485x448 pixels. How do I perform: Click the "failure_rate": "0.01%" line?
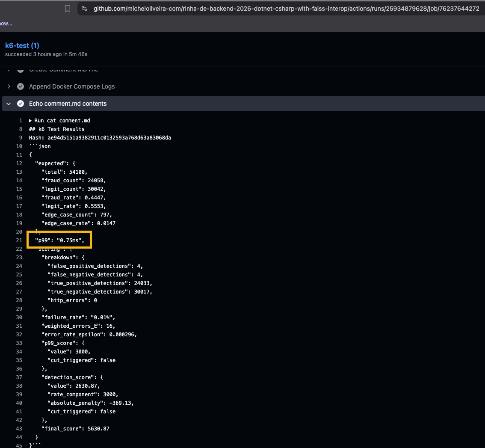tap(78, 317)
